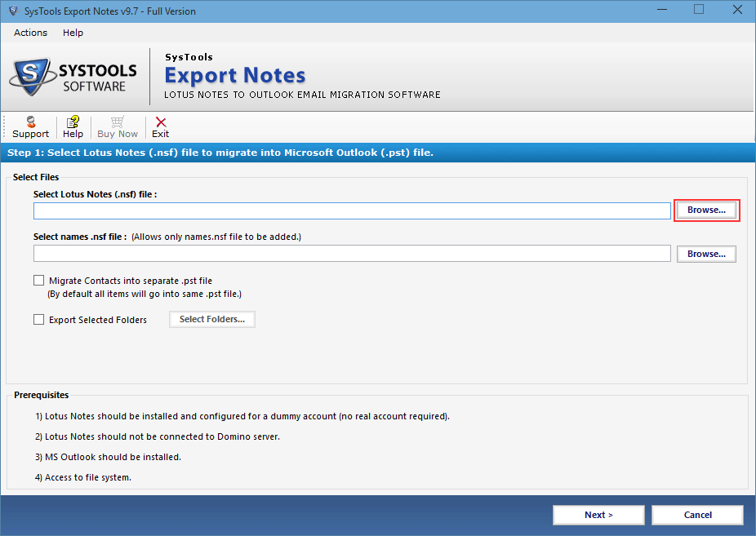Click the Select Folders... button
Screen dimensions: 756x536
(212, 319)
